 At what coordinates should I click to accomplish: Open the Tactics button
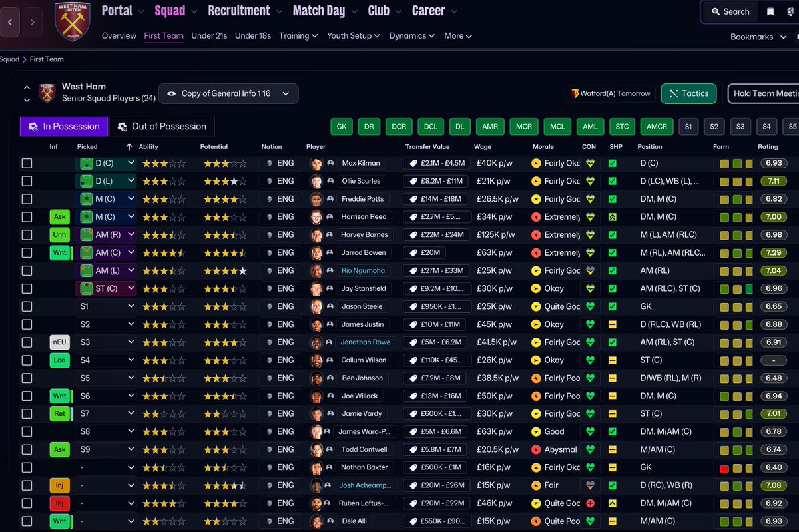coord(689,93)
